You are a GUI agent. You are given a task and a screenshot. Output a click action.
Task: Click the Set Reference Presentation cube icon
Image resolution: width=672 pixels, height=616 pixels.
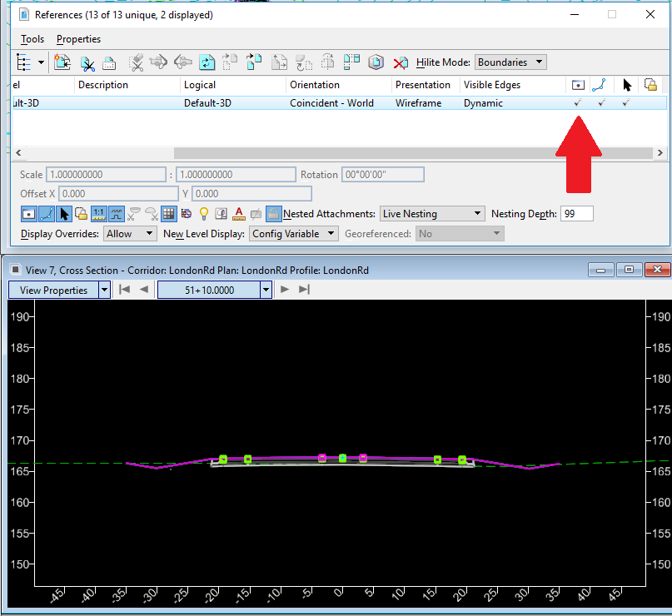pyautogui.click(x=376, y=62)
